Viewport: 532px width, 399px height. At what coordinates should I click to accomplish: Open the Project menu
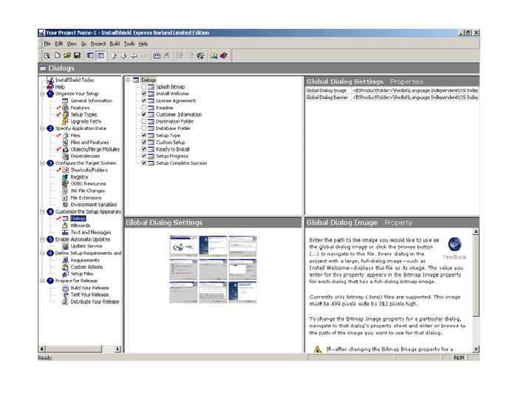(98, 44)
